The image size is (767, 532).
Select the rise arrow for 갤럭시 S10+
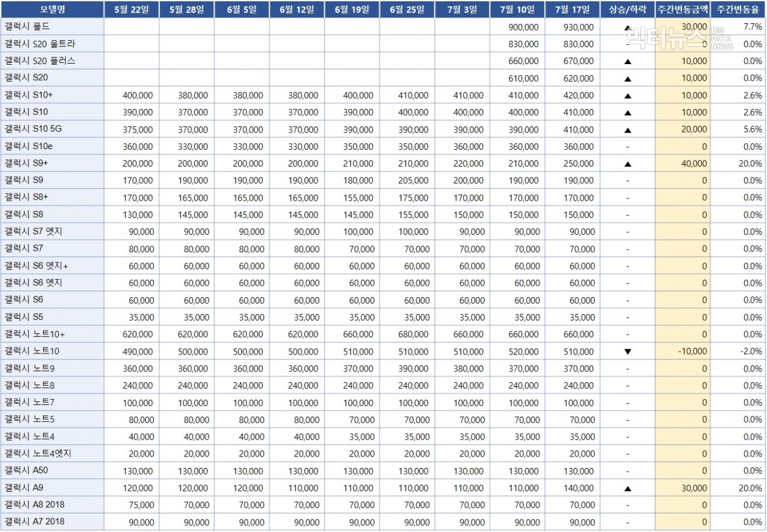pos(627,95)
